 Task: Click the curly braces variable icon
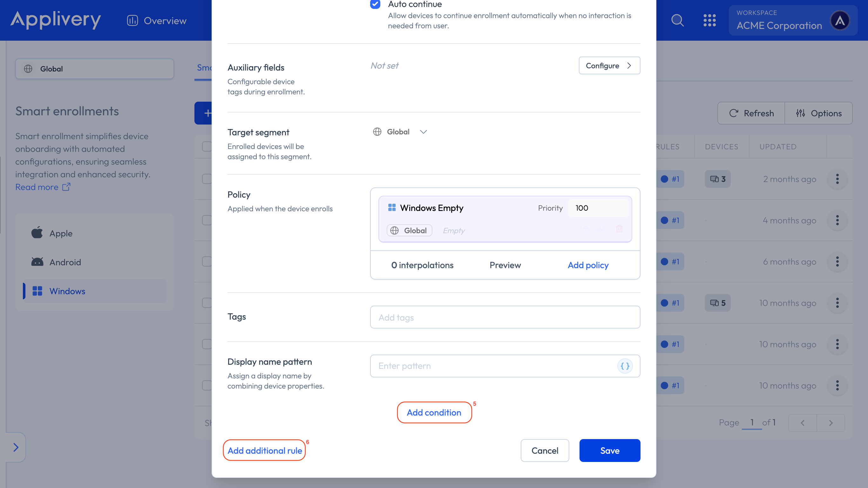(x=625, y=366)
